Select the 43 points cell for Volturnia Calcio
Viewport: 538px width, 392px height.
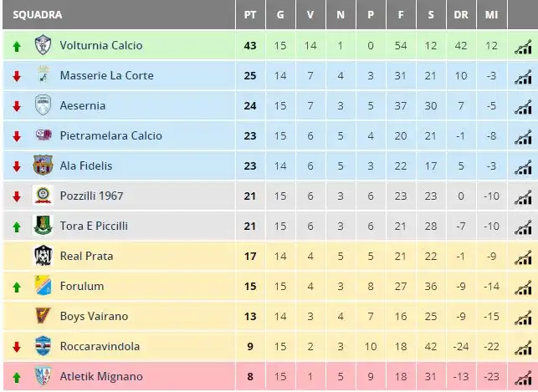click(x=250, y=46)
